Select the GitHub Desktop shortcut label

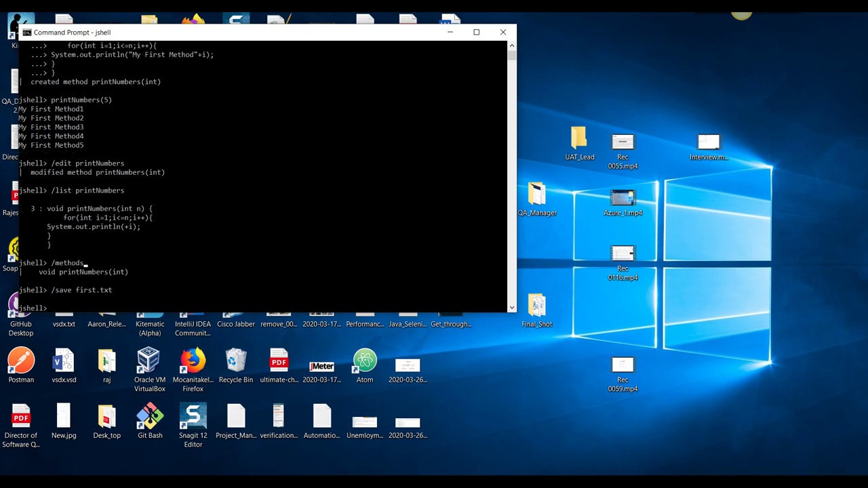(21, 329)
